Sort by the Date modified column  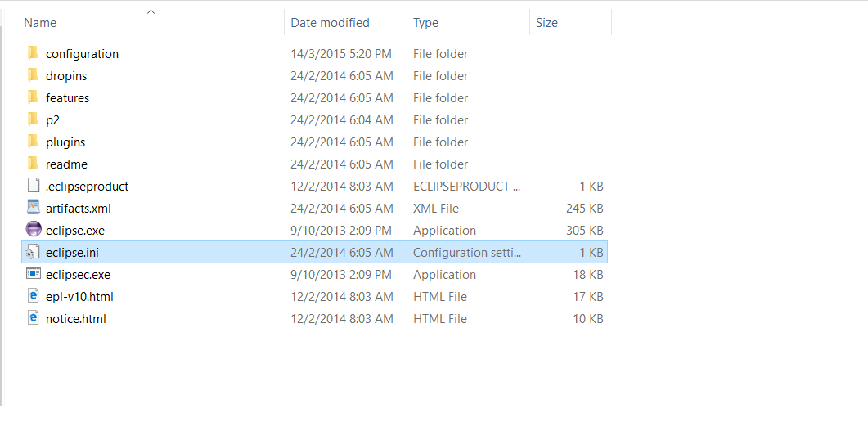click(330, 23)
